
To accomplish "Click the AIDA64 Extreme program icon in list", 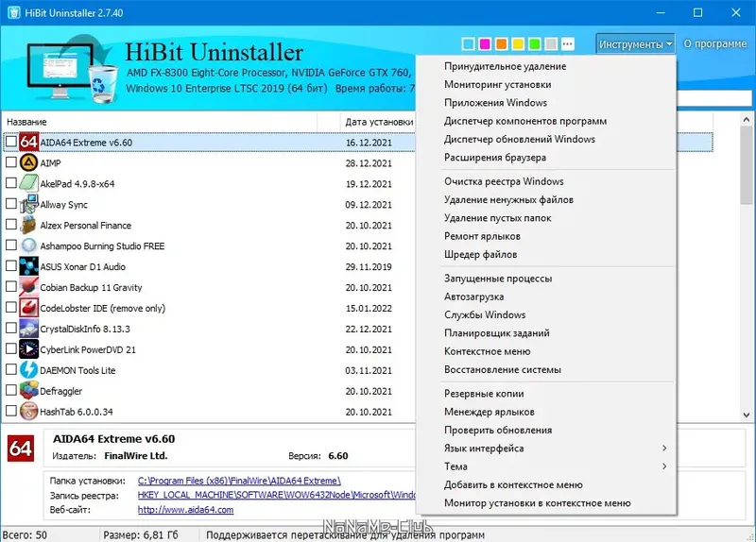I will 29,143.
